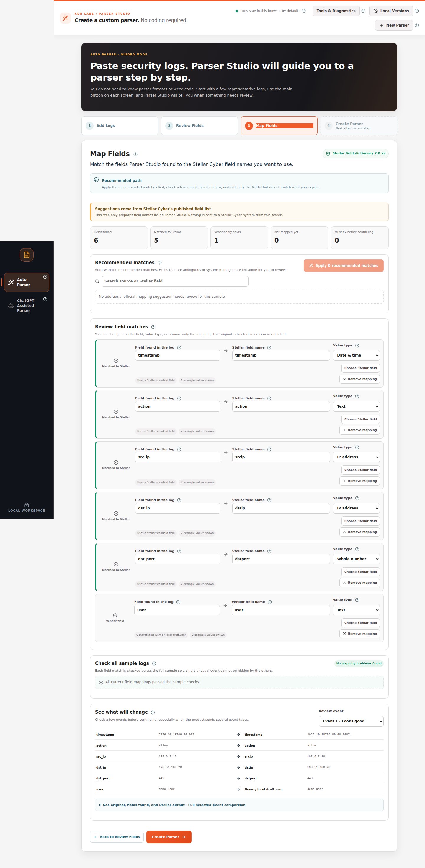
Task: Go to the Add Logs step
Action: click(120, 126)
